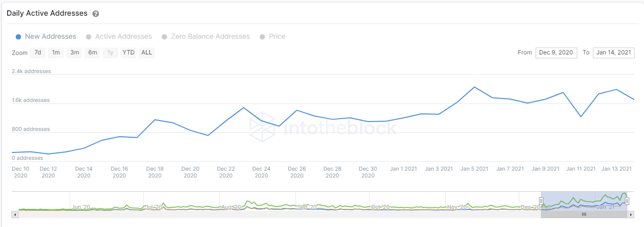
Task: Click the Jul '20 area in navigator
Action: pyautogui.click(x=154, y=207)
